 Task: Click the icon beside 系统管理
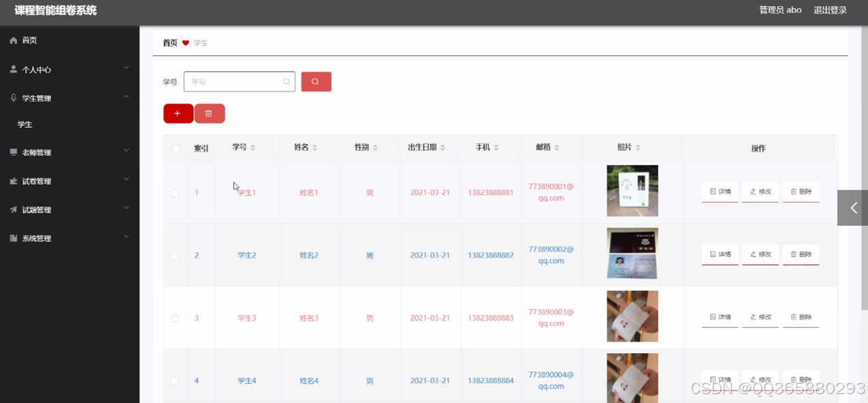(x=13, y=238)
